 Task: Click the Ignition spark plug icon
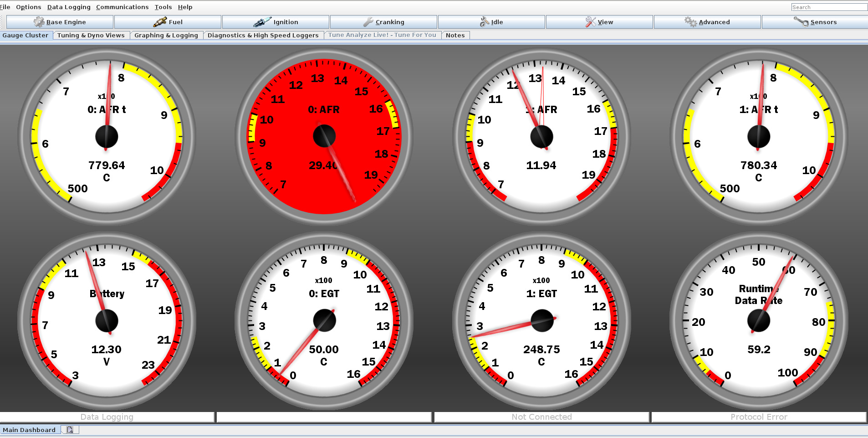tap(262, 22)
